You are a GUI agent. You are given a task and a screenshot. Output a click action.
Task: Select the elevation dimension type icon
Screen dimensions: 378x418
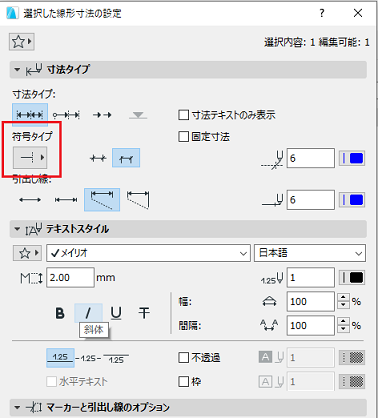click(138, 115)
